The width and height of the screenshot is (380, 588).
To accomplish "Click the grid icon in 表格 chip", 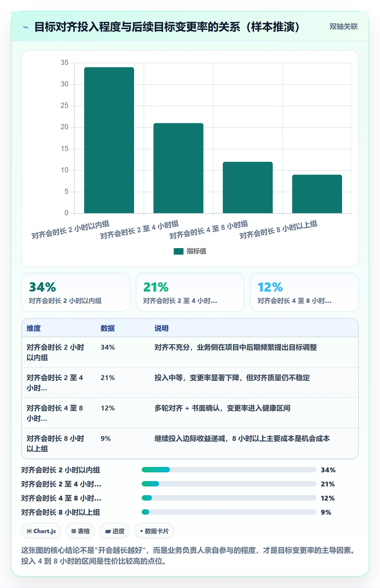I will tap(74, 531).
